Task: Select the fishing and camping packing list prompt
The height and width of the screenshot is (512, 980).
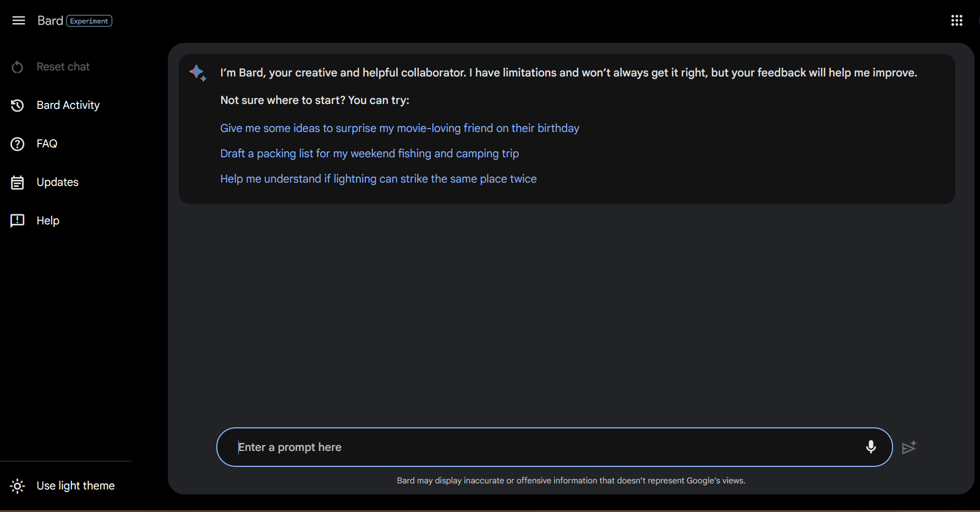Action: point(369,153)
